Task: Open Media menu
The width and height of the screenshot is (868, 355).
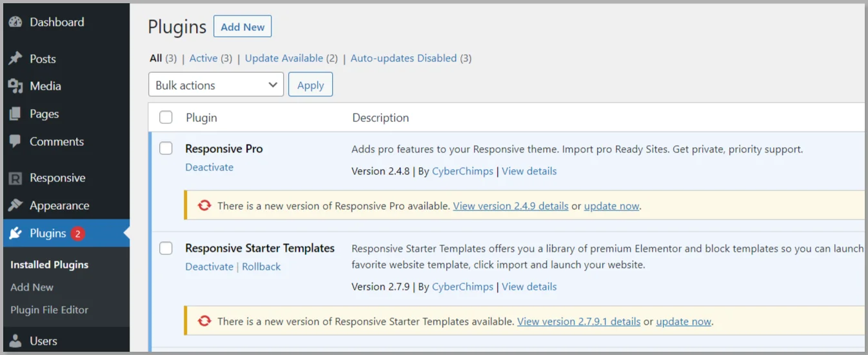Action: (45, 86)
